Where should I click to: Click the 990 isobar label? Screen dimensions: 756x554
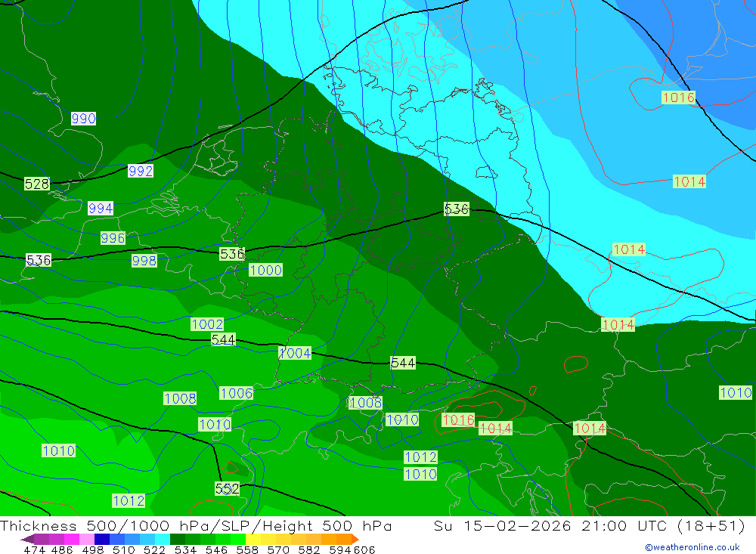[x=83, y=118]
